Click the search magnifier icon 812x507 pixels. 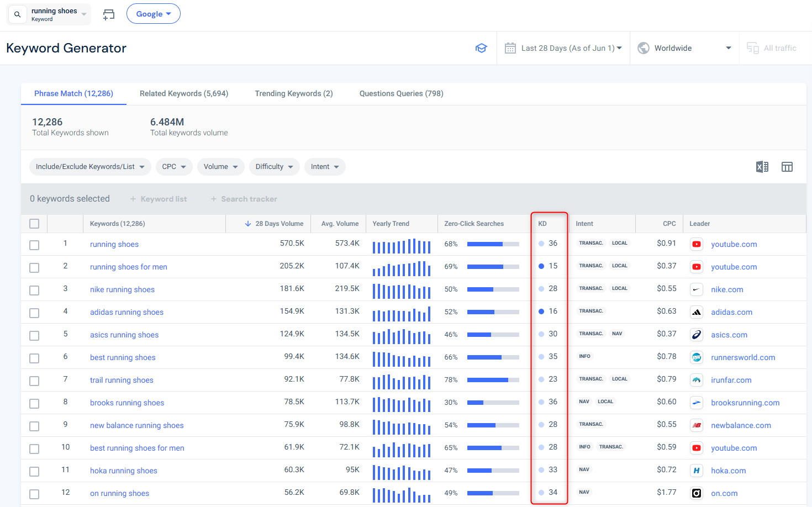[17, 14]
